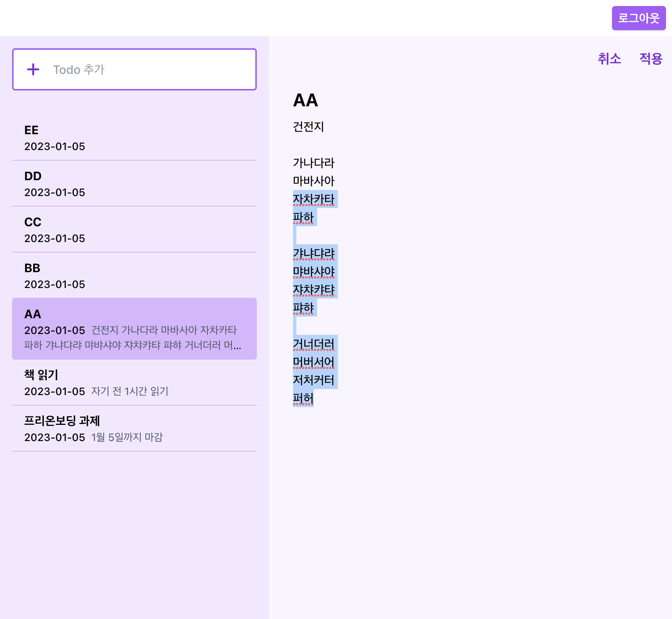This screenshot has height=619, width=672.
Task: Click the 자차카타 line in editor
Action: (x=314, y=199)
